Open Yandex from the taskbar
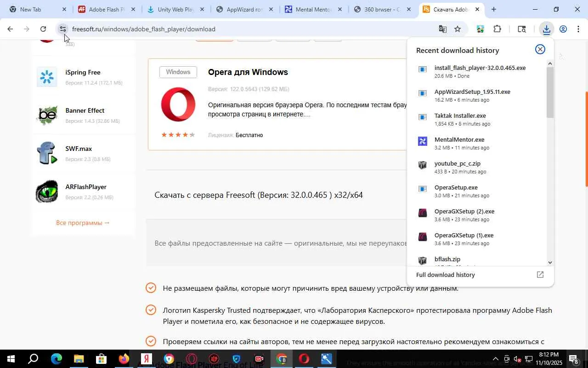 coord(146,359)
